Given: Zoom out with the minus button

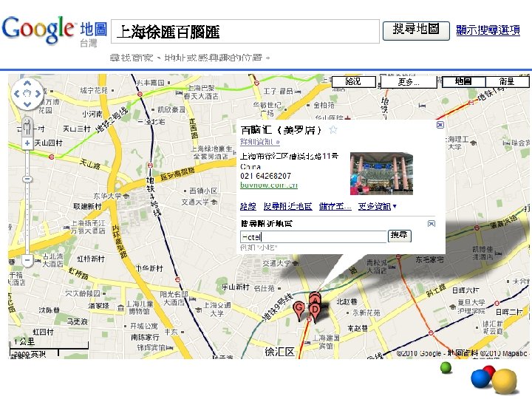Looking at the screenshot, I should pos(27,260).
